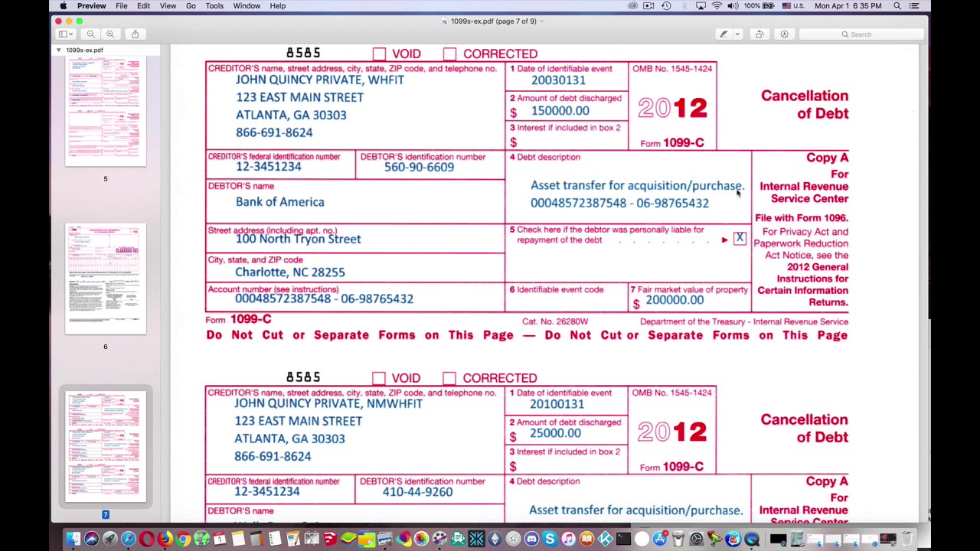This screenshot has height=551, width=980.
Task: Click the AirPlay display menu bar icon
Action: pos(701,6)
